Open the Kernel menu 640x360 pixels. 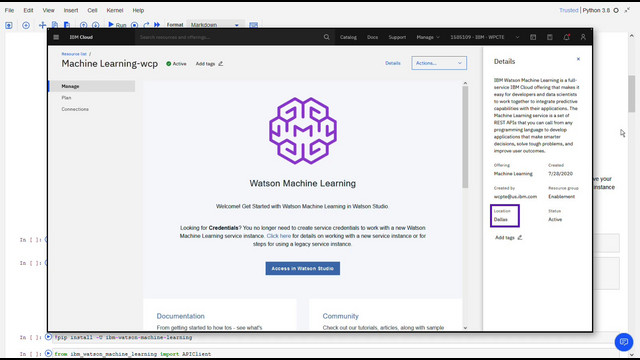(x=115, y=10)
